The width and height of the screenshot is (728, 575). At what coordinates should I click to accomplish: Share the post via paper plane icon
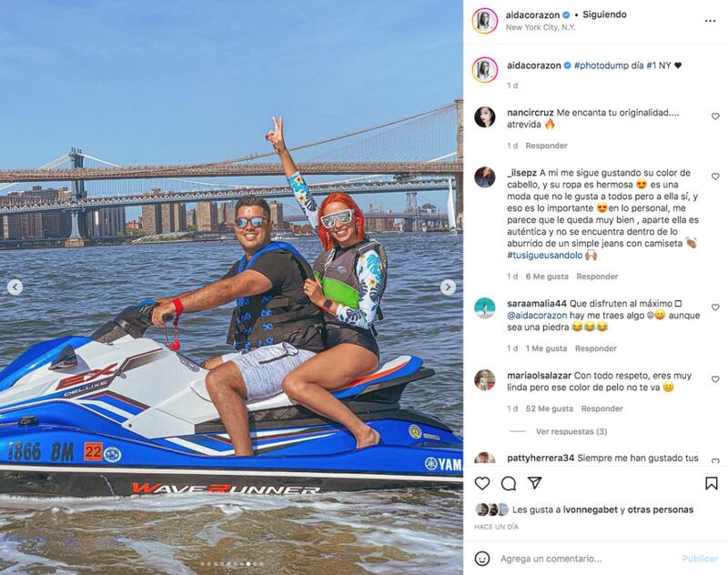coord(535,483)
